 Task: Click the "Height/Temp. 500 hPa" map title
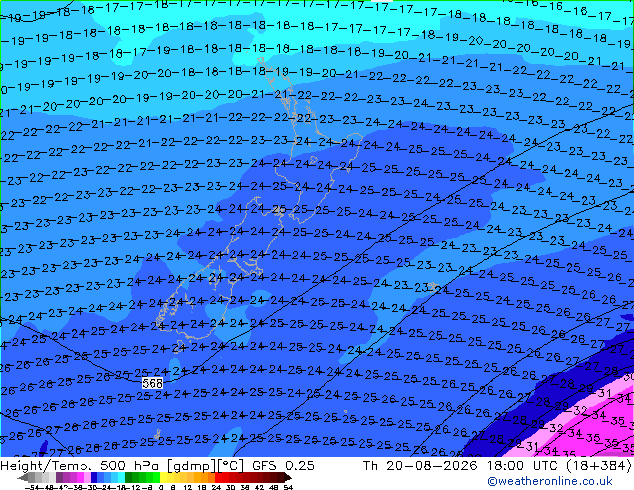tap(81, 466)
